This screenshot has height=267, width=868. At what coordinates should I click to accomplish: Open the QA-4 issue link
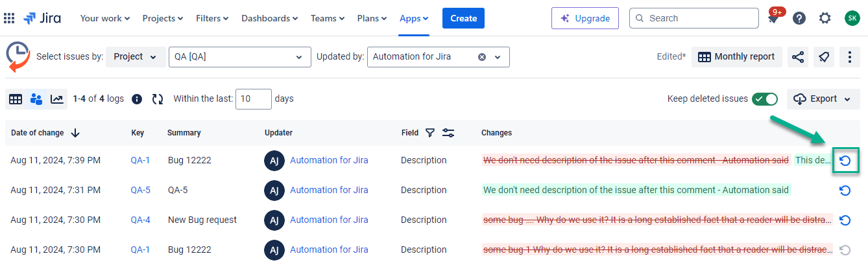[140, 220]
